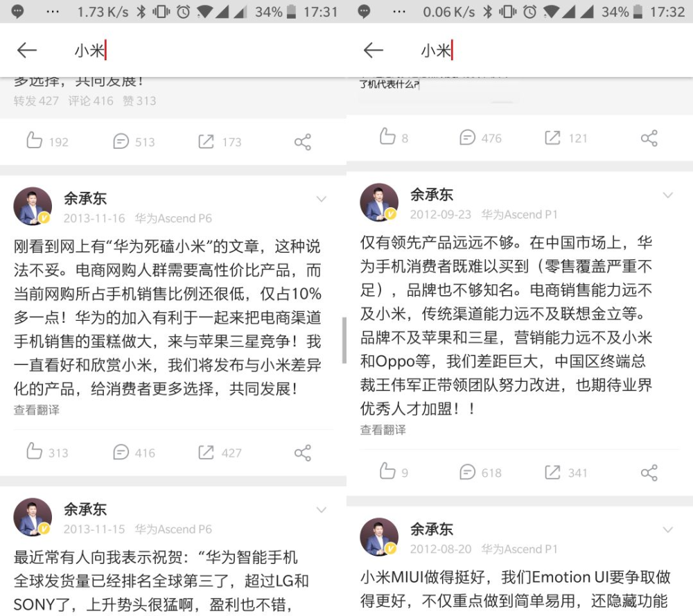This screenshot has height=616, width=693.
Task: Expand options chevron on 2013-11-15 post
Action: coord(322,510)
